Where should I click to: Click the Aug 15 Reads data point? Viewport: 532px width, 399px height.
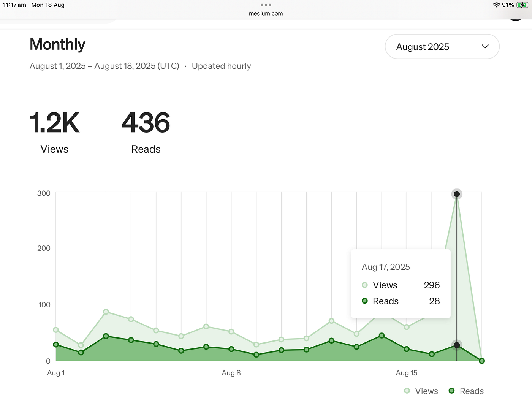pyautogui.click(x=407, y=349)
